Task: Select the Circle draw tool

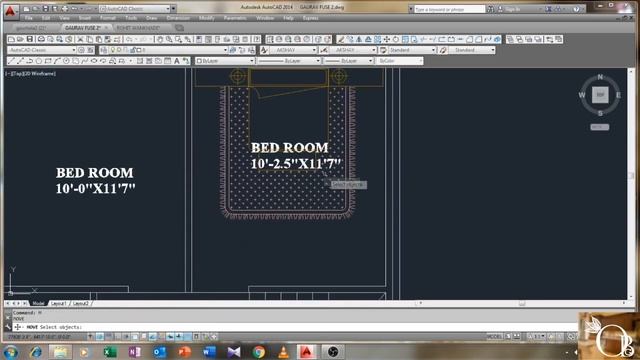Action: coord(66,61)
